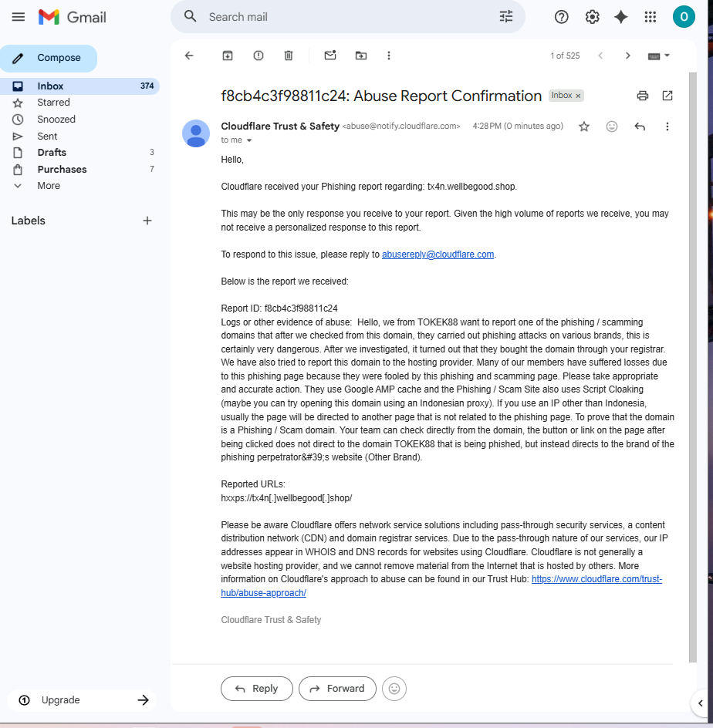The image size is (713, 728).
Task: Show the side panel arrow
Action: coord(701,703)
